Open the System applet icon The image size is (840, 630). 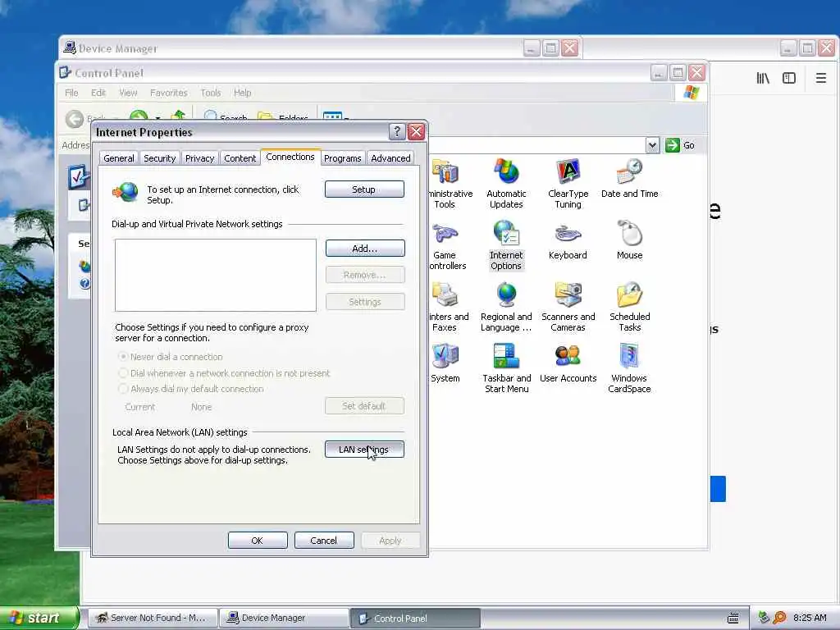coord(445,363)
